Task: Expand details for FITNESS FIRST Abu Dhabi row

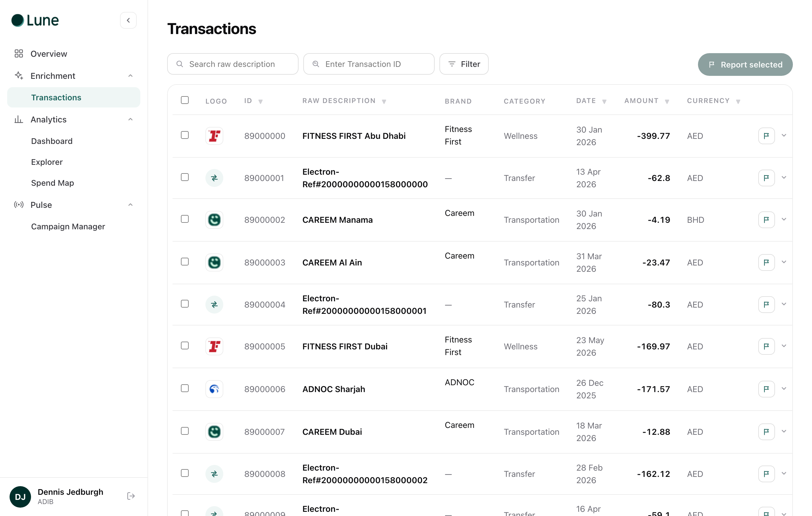Action: tap(784, 135)
